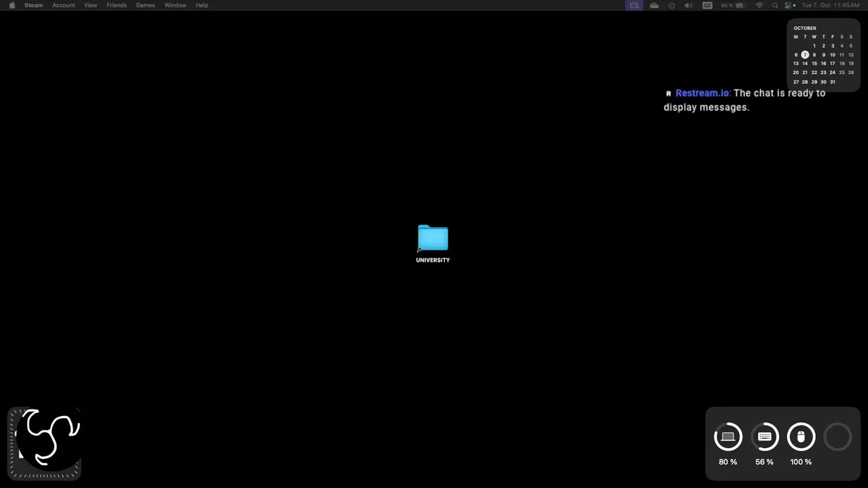Open the View menu
Screen dimensions: 868x488
coord(90,5)
